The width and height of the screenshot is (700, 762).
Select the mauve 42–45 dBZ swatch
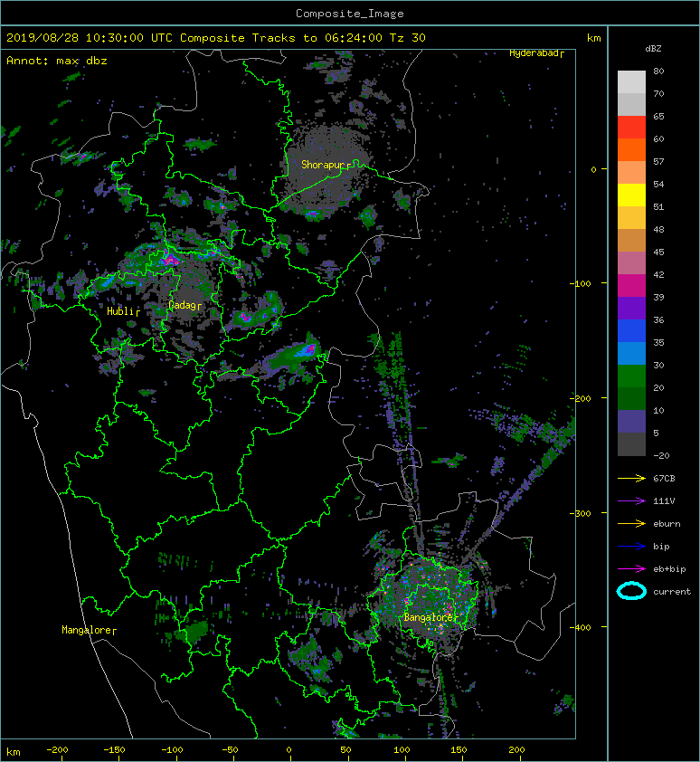tap(631, 263)
